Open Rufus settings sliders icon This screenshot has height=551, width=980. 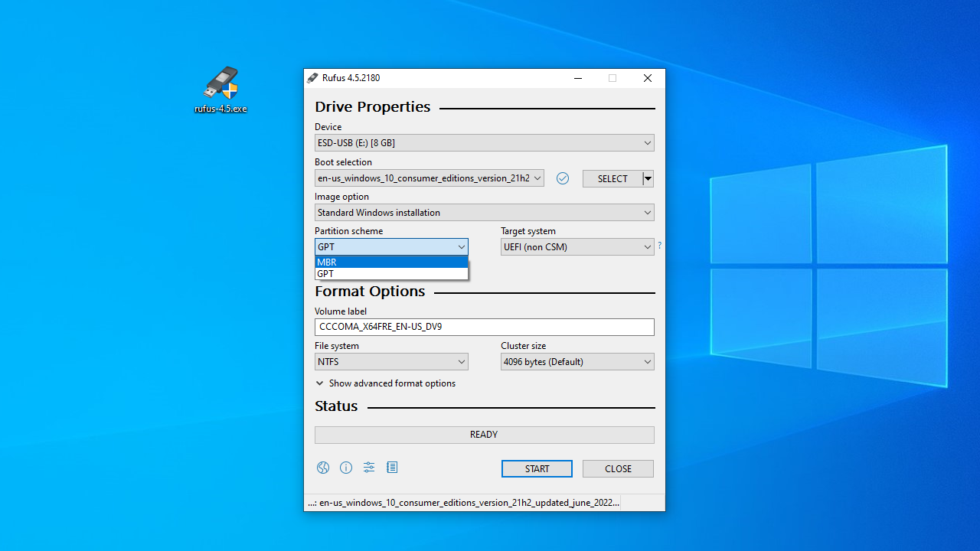[369, 468]
